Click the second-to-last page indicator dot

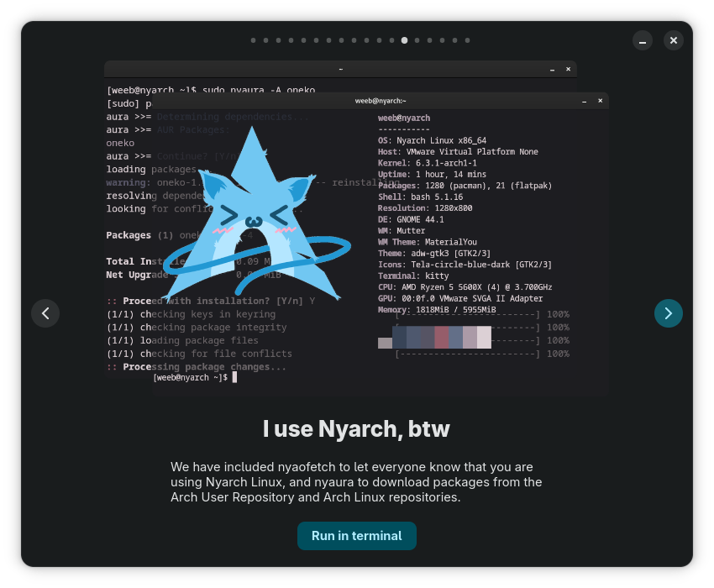(x=454, y=40)
